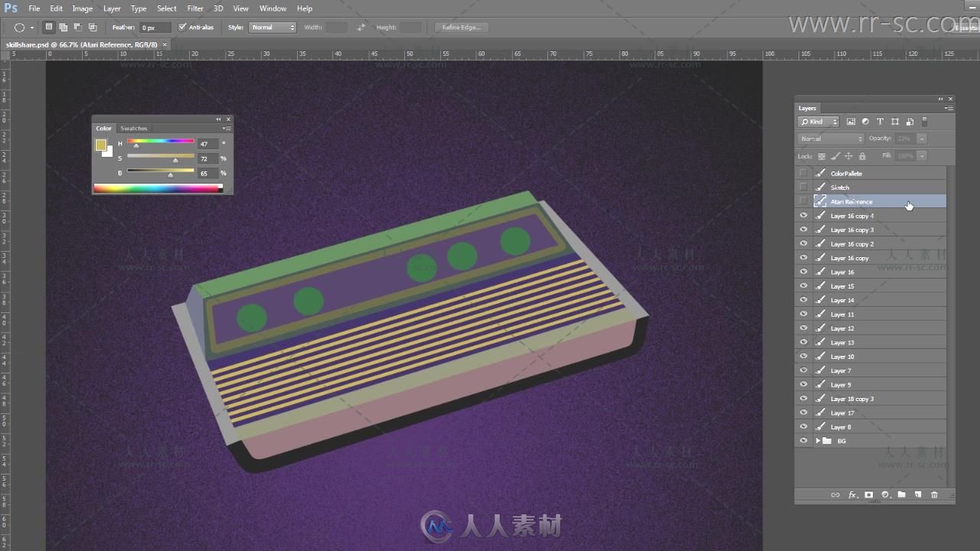Show the Atari Reference layer
Image resolution: width=980 pixels, height=551 pixels.
pyautogui.click(x=803, y=201)
